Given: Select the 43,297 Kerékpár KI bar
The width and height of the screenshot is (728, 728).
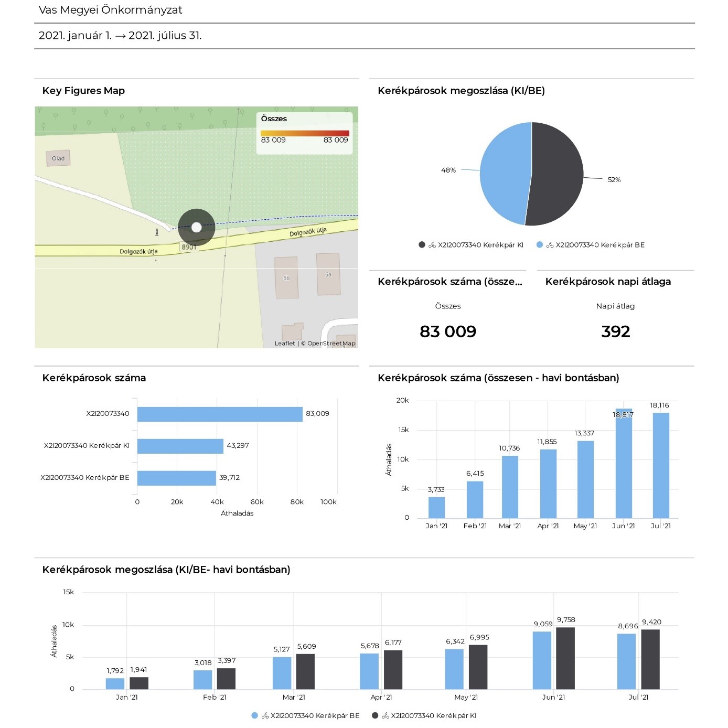Looking at the screenshot, I should tap(180, 446).
